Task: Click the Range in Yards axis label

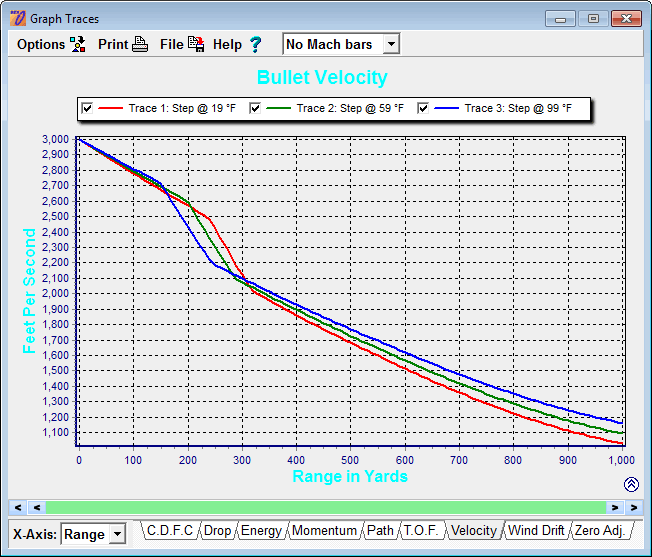Action: (350, 476)
